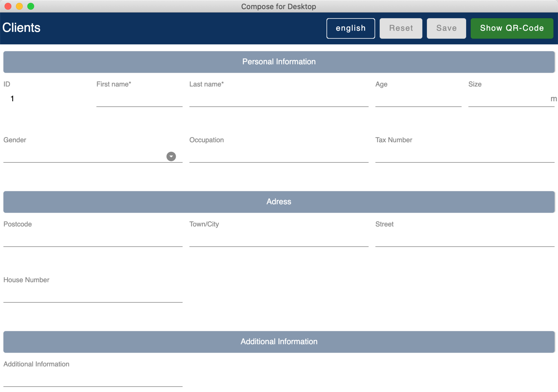The width and height of the screenshot is (558, 392).
Task: Click into the Size field
Action: [508, 99]
